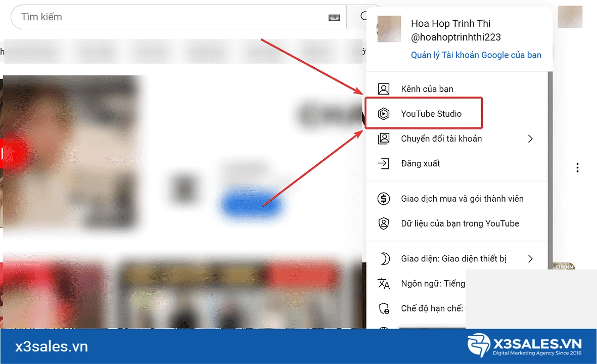Click the restricted mode shield icon
597x364 pixels.
click(384, 308)
